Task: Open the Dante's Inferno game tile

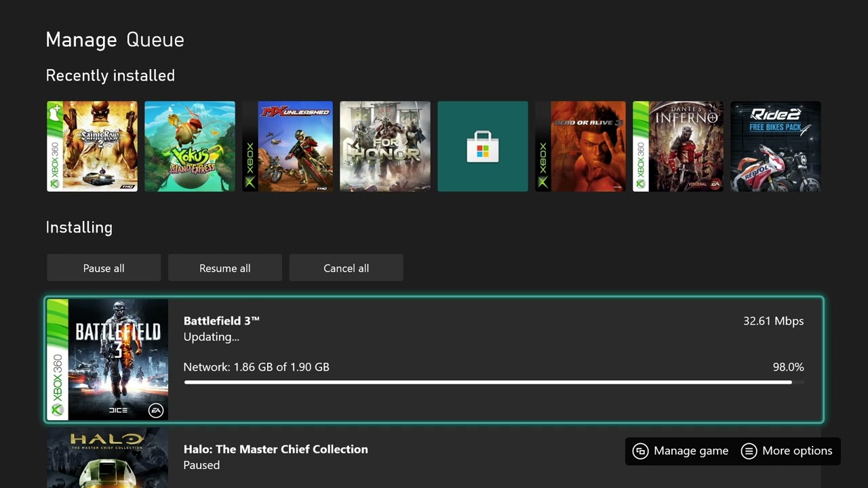Action: point(678,146)
